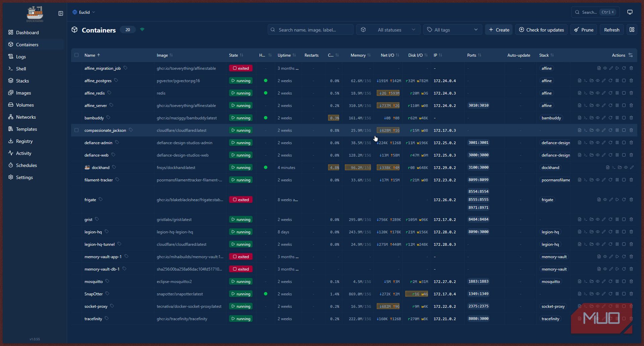Screen dimensions: 644x346
Task: Expand the All statuses filter
Action: click(388, 30)
